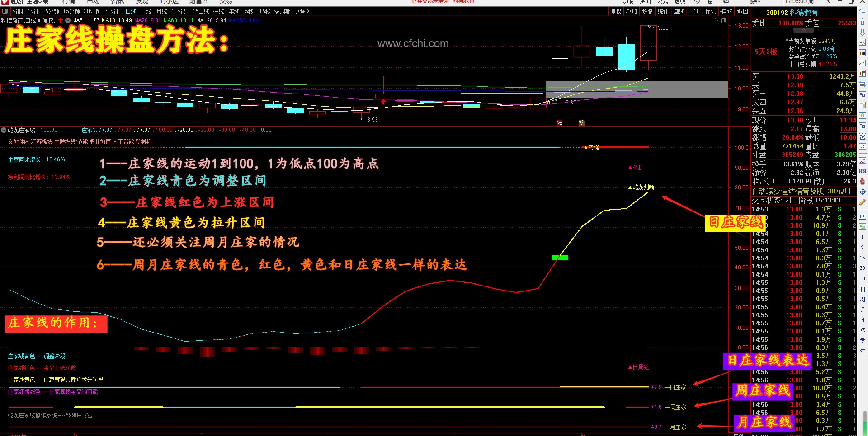
Task: Switch period to 15 minutes in right sidebar
Action: [863, 258]
